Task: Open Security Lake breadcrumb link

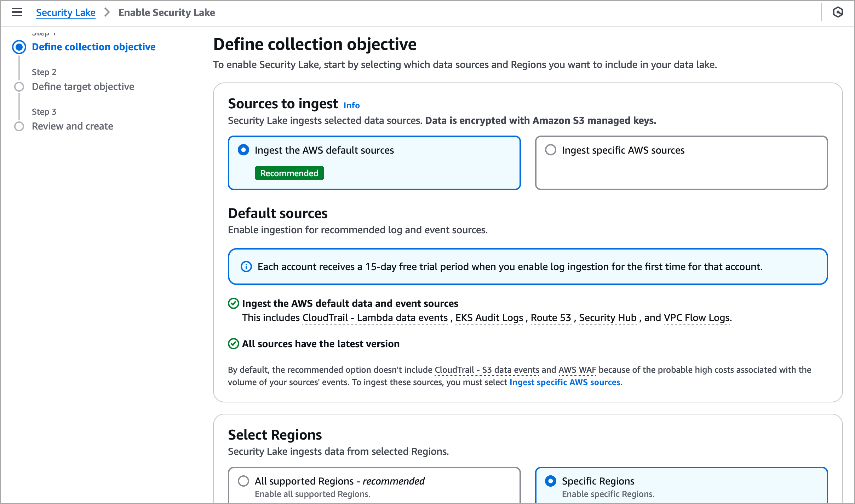Action: pos(65,12)
